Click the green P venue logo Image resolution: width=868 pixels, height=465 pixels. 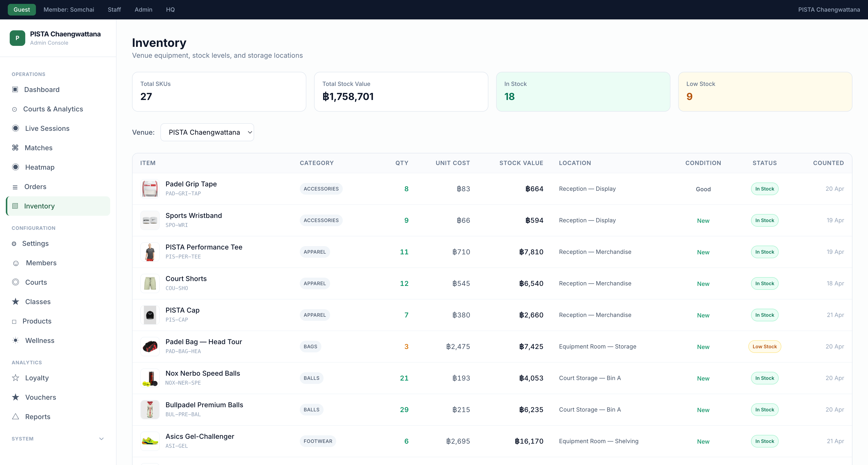click(17, 38)
